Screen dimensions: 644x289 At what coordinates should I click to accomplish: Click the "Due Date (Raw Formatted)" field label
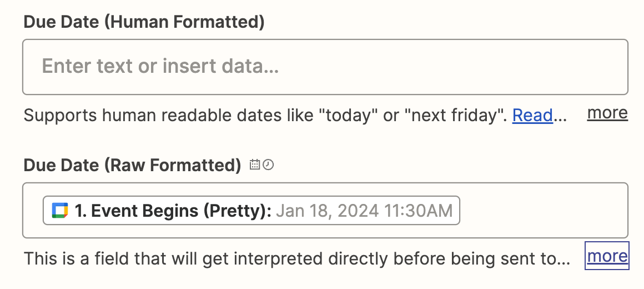(x=132, y=165)
